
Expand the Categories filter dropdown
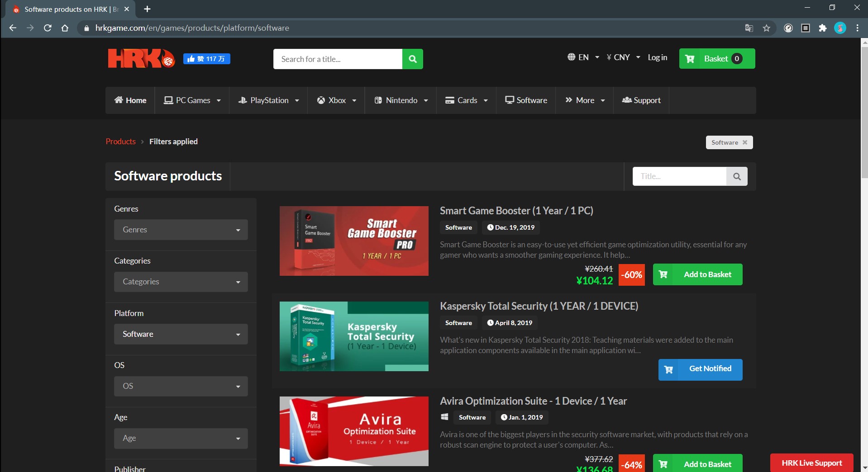click(181, 282)
